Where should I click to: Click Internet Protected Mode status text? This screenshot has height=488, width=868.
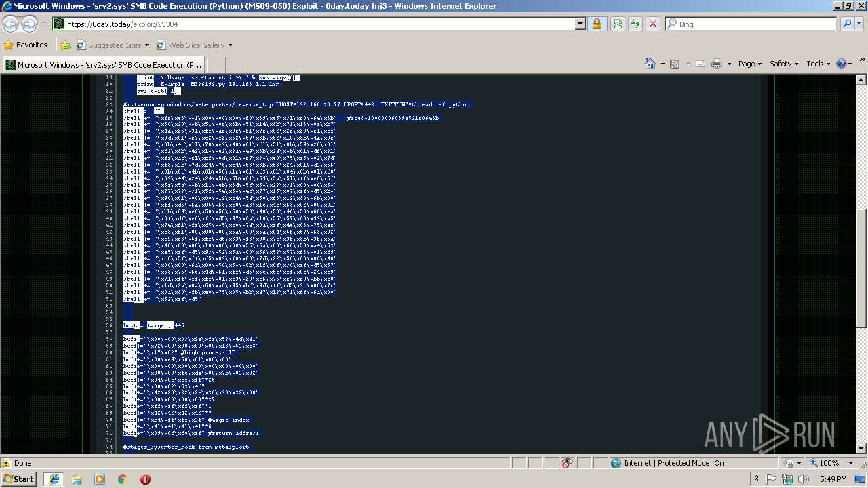(x=673, y=463)
